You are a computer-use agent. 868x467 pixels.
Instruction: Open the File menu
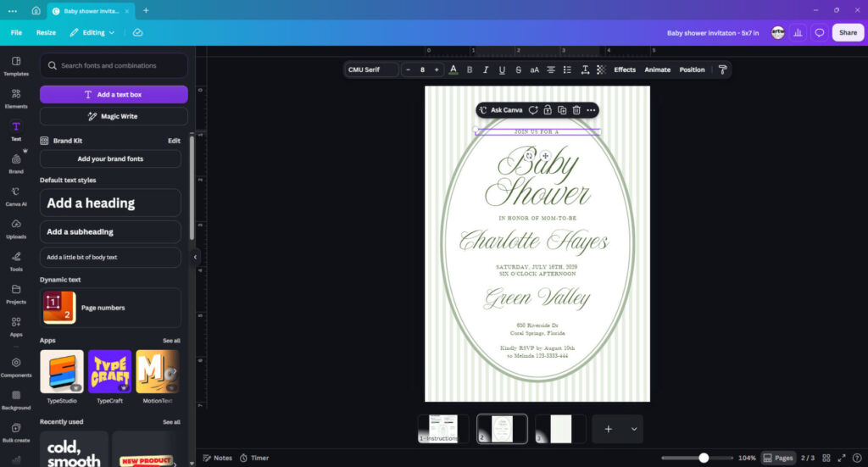coord(17,33)
